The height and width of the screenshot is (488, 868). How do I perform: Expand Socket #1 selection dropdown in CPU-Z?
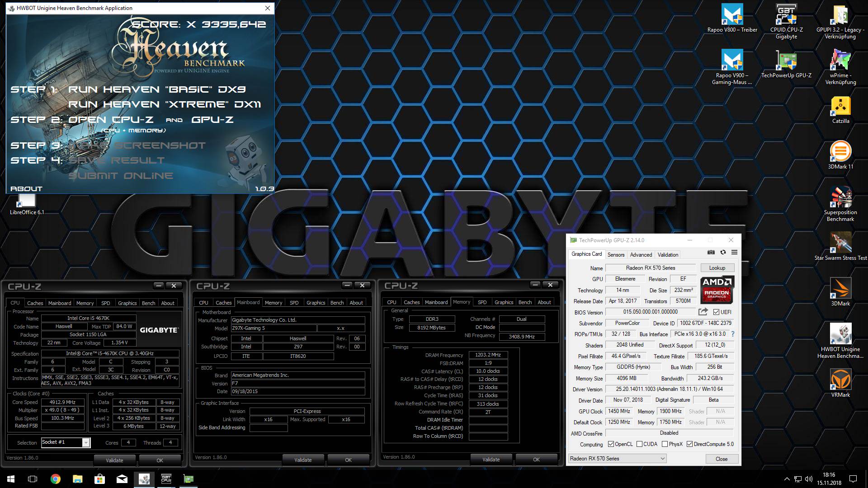[x=86, y=443]
